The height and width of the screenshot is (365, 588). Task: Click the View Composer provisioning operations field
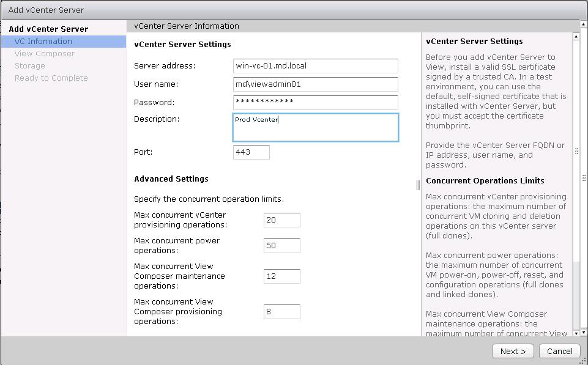(281, 312)
